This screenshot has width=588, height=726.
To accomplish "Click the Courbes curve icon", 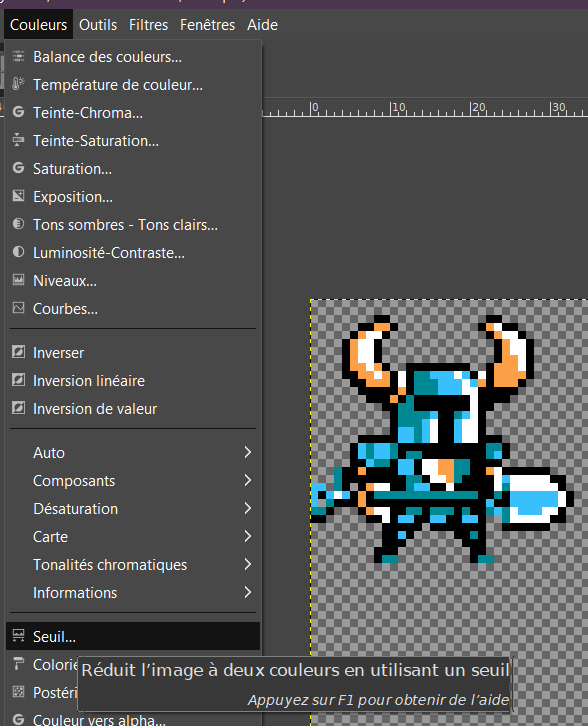I will 19,308.
